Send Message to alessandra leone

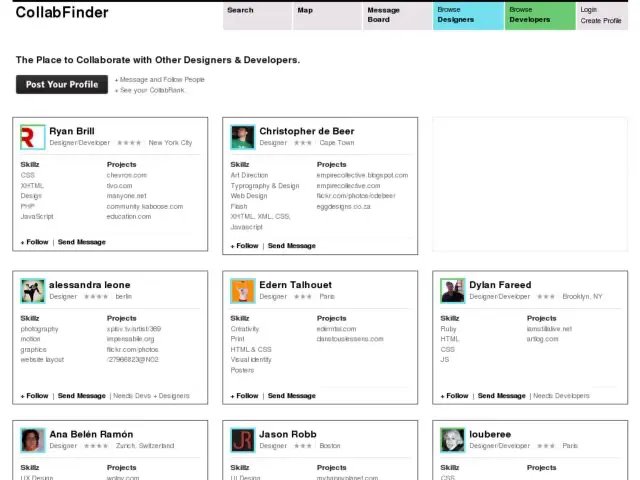point(82,396)
